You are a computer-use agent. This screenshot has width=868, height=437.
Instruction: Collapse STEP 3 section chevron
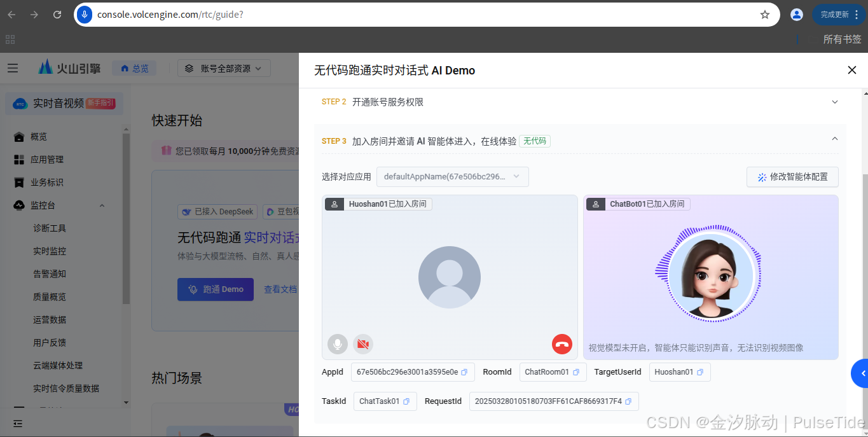(x=835, y=139)
